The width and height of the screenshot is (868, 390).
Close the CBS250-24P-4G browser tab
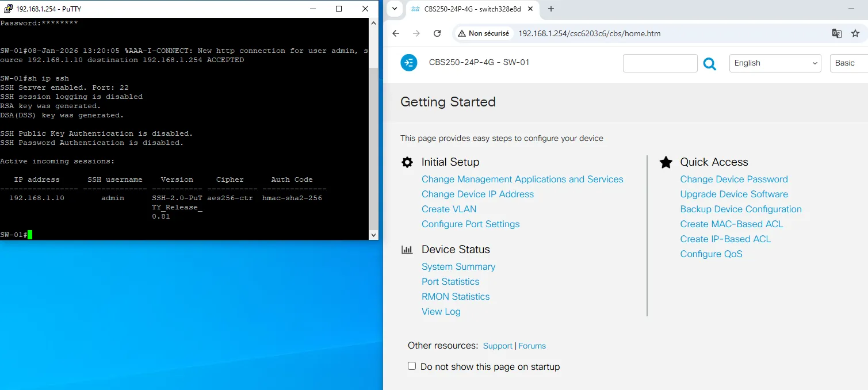tap(530, 9)
